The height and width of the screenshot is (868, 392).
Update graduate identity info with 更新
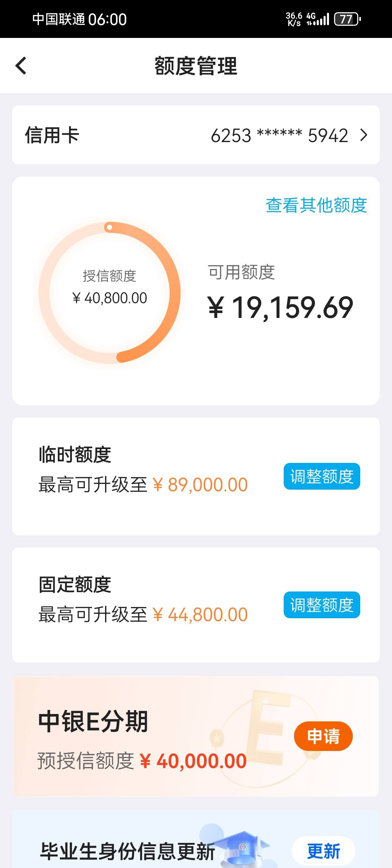[323, 851]
